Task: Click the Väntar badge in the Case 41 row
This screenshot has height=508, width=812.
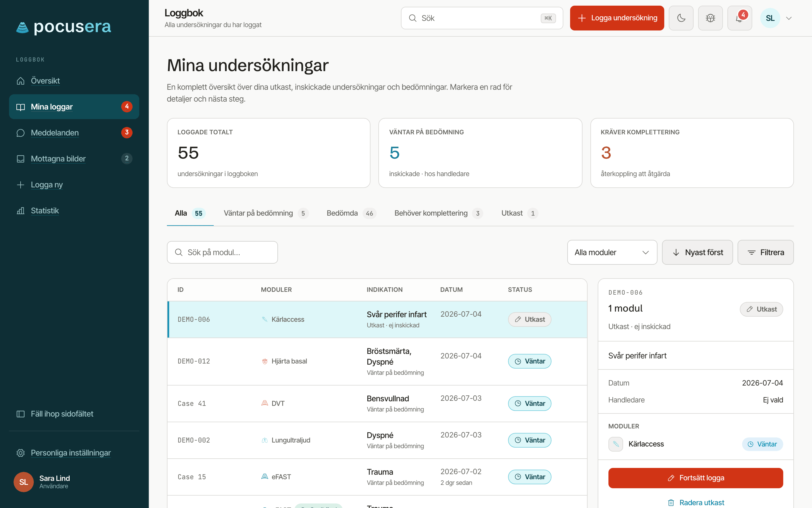Action: coord(529,404)
